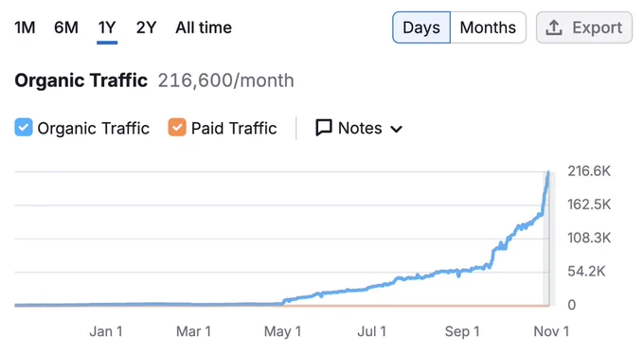The height and width of the screenshot is (355, 644).
Task: Click the May 1 date label
Action: click(x=282, y=331)
